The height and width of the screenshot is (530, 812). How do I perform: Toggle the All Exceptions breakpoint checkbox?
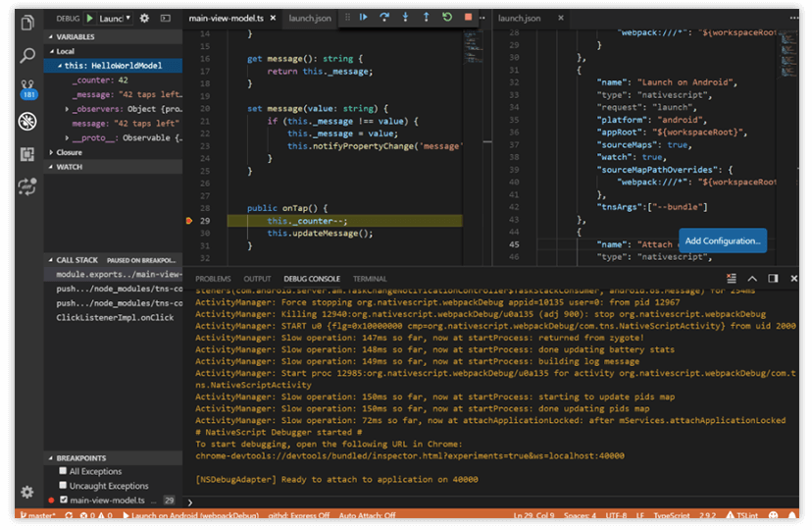[63, 471]
